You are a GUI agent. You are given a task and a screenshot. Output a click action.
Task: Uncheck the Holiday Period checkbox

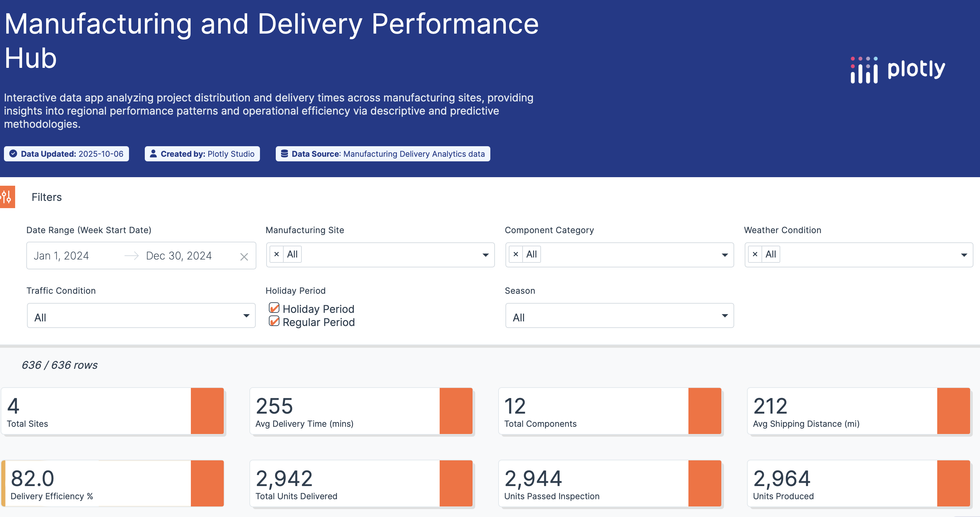[x=274, y=308]
